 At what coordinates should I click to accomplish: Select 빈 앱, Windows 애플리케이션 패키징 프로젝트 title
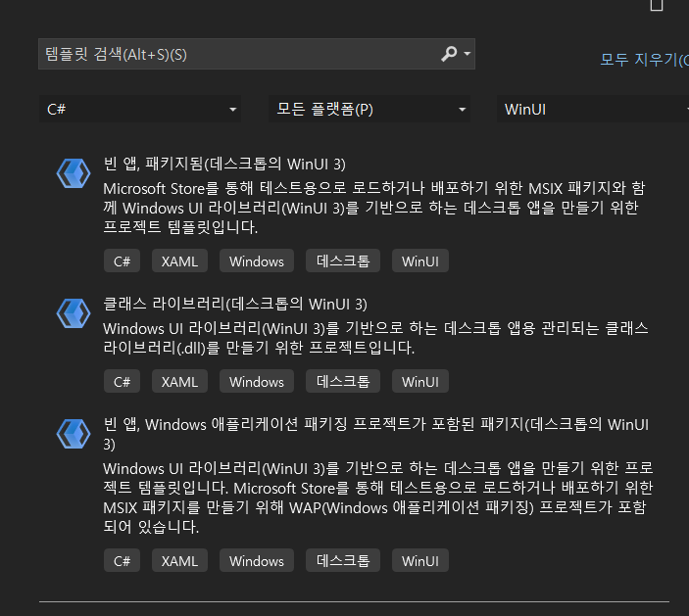tap(376, 434)
